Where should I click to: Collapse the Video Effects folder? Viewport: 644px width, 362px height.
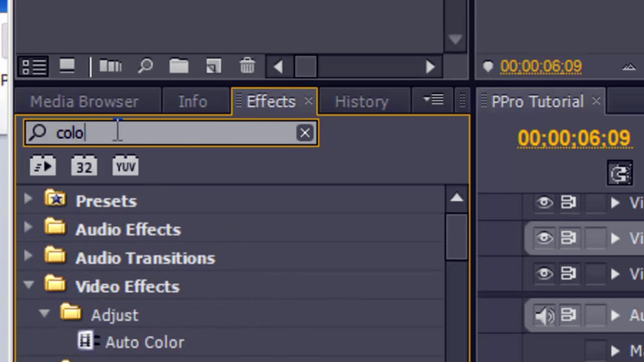coord(29,285)
